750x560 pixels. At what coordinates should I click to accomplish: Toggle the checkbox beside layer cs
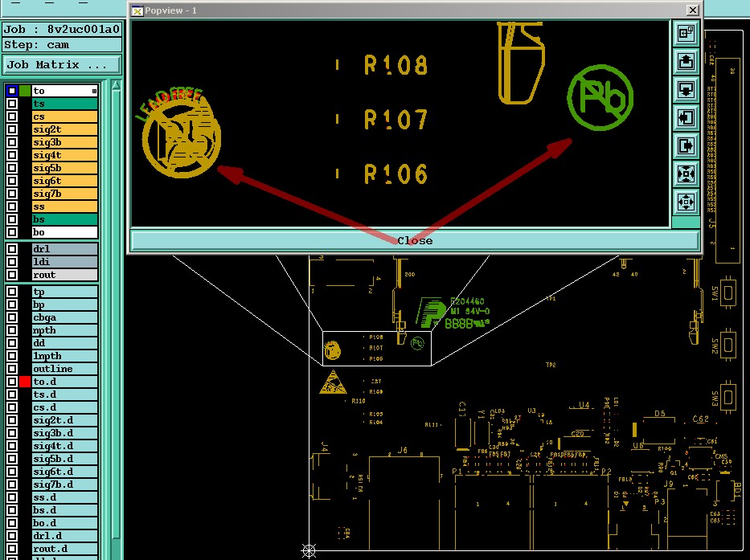pos(12,116)
